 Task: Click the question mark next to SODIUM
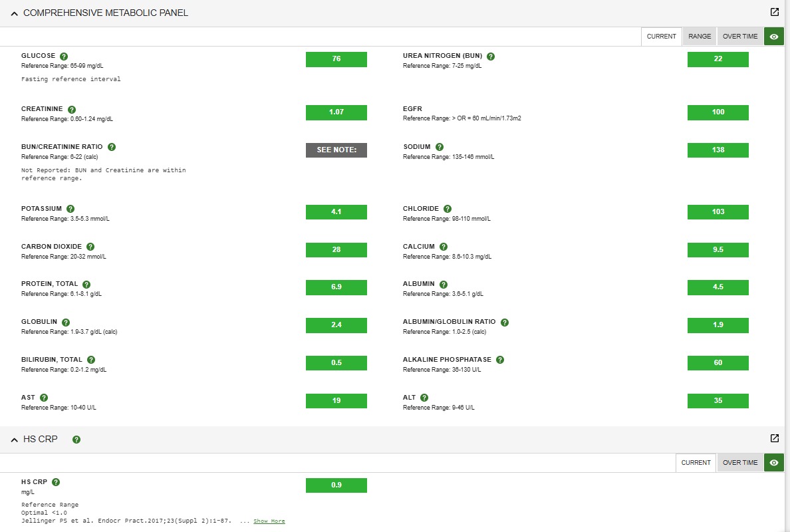click(x=440, y=147)
